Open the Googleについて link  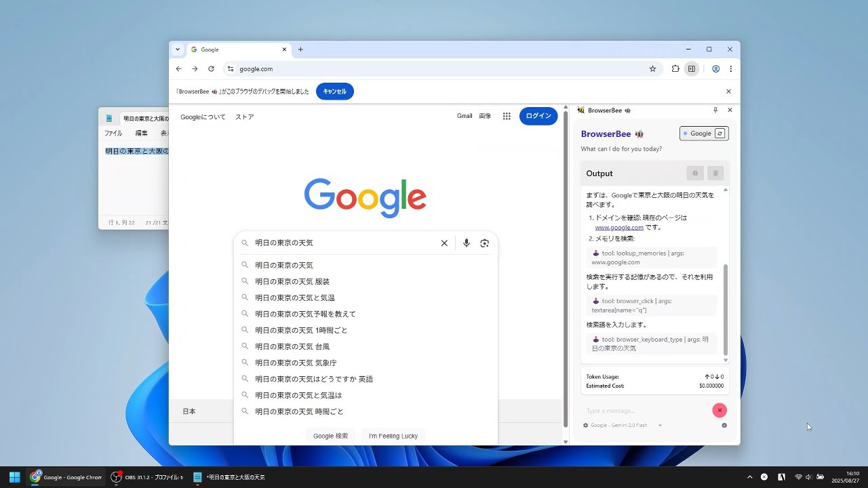[203, 117]
